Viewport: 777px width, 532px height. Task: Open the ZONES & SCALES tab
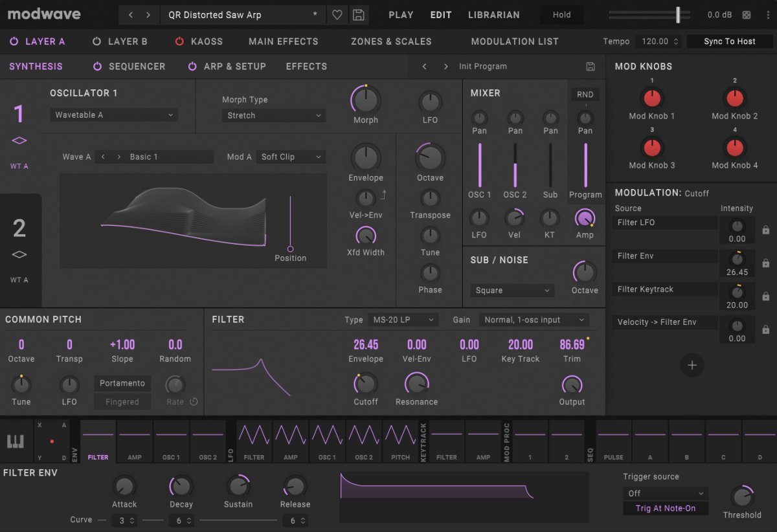391,41
